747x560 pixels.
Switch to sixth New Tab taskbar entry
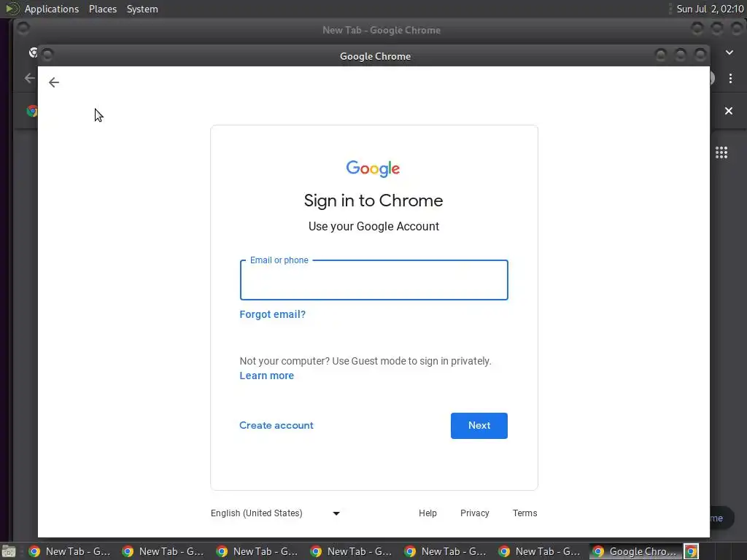[540, 551]
